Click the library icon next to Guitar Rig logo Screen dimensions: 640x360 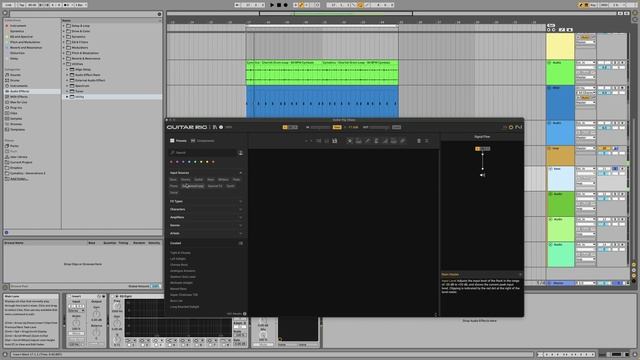point(215,127)
